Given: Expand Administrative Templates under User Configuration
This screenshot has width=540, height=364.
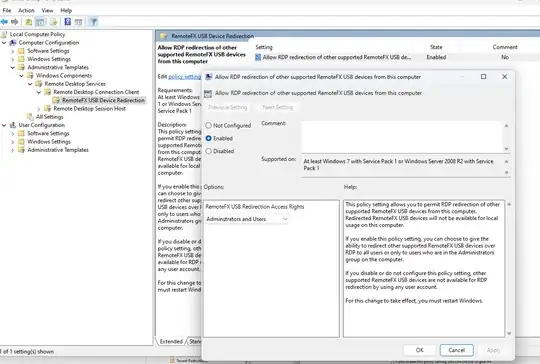Looking at the screenshot, I should pos(13,150).
